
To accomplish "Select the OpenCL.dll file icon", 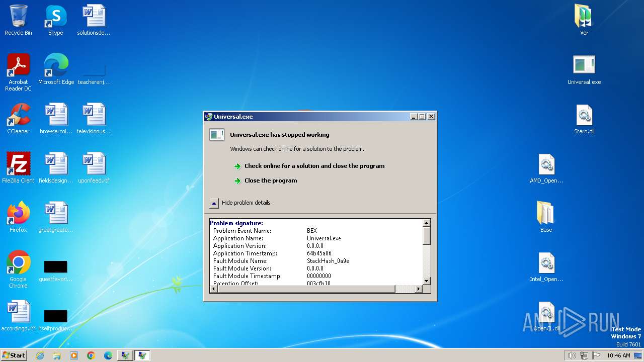I will 546,315.
